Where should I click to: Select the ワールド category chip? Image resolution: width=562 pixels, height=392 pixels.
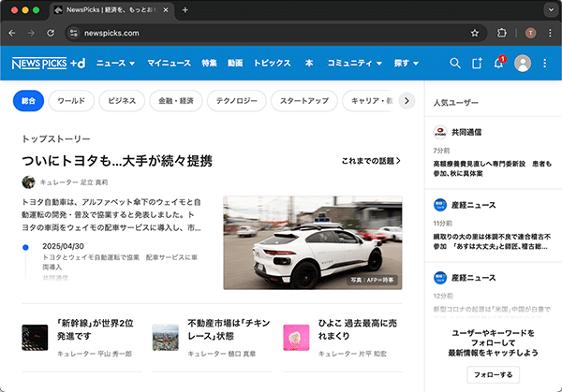[71, 101]
